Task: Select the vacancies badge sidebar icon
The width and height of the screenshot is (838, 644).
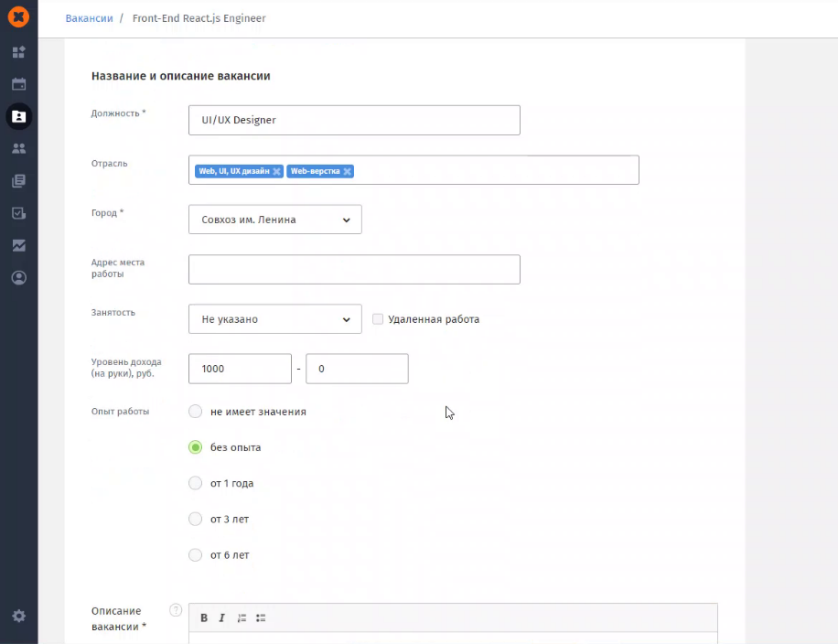Action: (18, 116)
